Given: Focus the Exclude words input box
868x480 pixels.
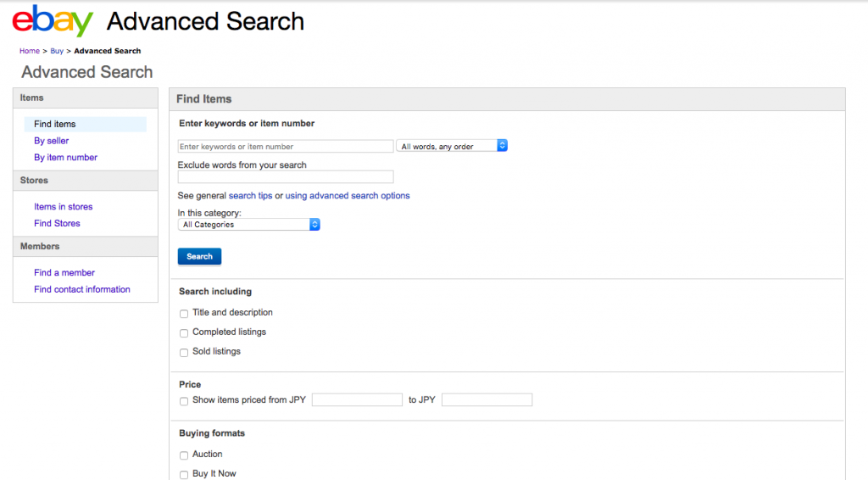Looking at the screenshot, I should pyautogui.click(x=286, y=176).
